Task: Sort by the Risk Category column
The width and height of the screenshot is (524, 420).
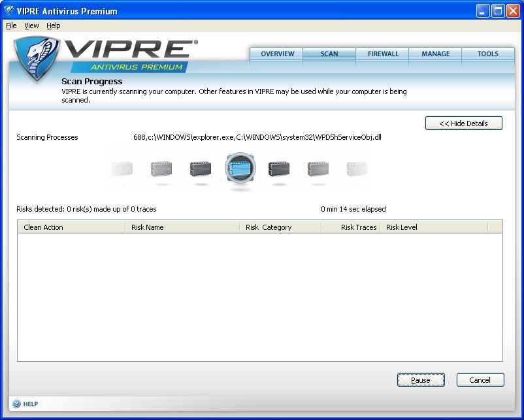Action: click(x=280, y=227)
